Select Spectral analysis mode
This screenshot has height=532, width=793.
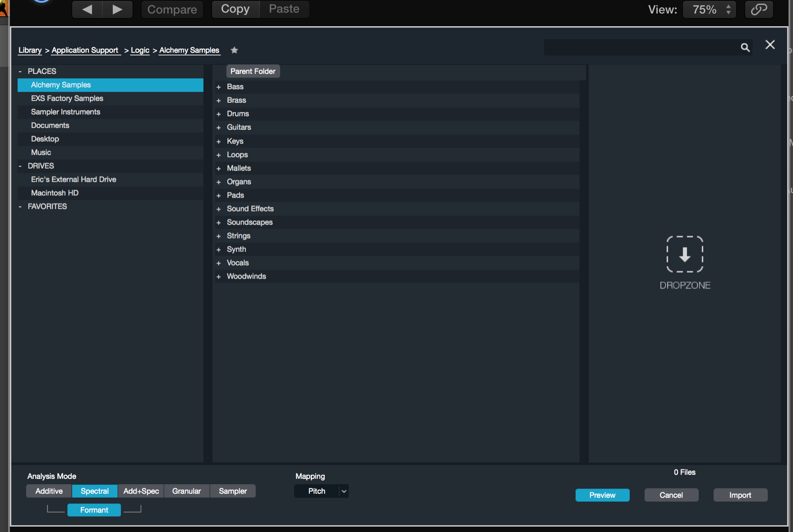coord(95,491)
